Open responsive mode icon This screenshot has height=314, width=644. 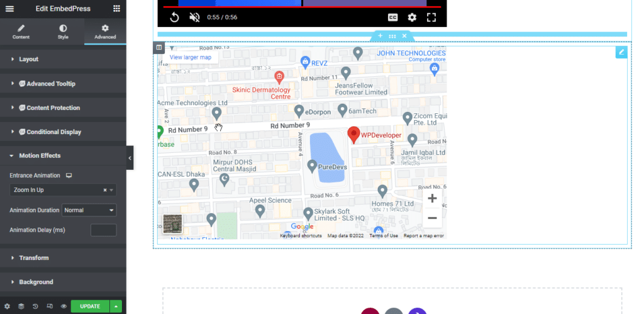point(50,306)
